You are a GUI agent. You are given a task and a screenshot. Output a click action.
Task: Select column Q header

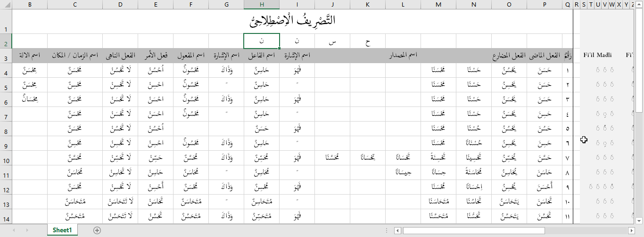pyautogui.click(x=568, y=5)
